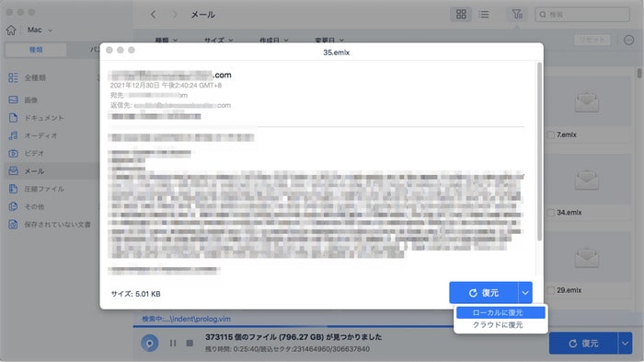Go to home icon in sidebar
Screen dimensions: 644x362
click(11, 30)
